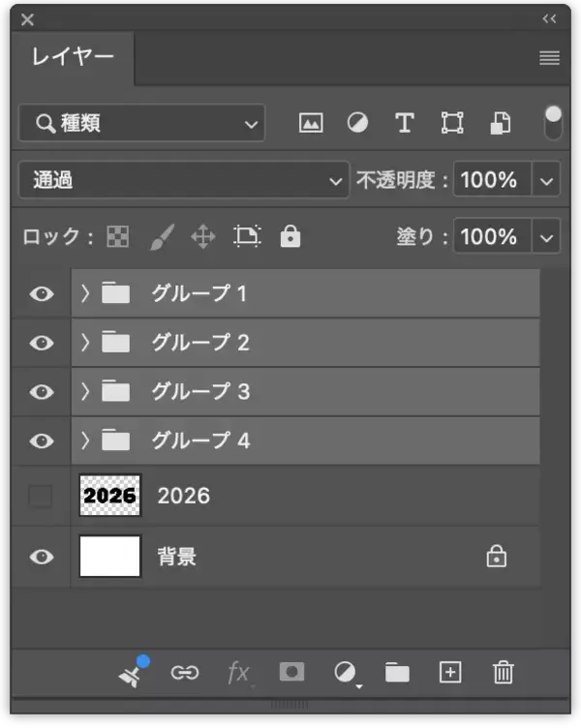Show the 2026 layer via visibility box
The height and width of the screenshot is (728, 581).
point(41,496)
